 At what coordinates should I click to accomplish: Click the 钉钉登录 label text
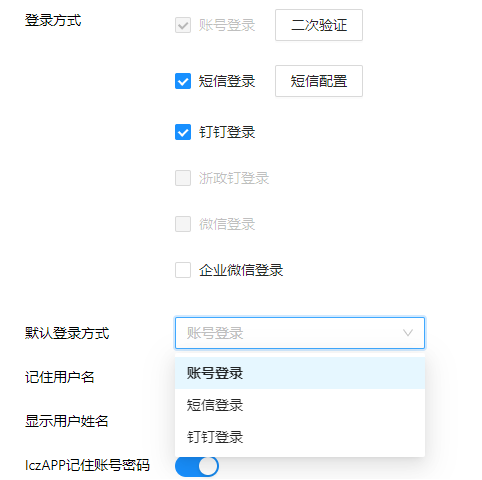pyautogui.click(x=227, y=132)
